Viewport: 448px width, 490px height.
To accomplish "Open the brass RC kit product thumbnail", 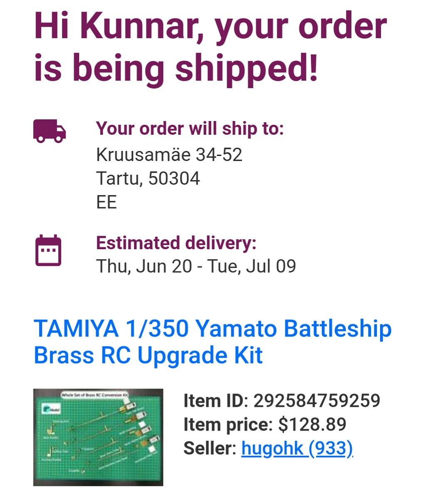I will 98,437.
